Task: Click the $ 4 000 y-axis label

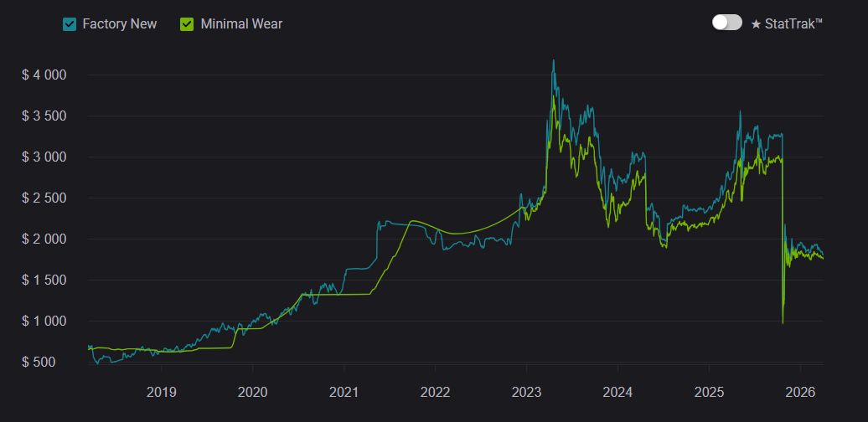Action: tap(44, 75)
